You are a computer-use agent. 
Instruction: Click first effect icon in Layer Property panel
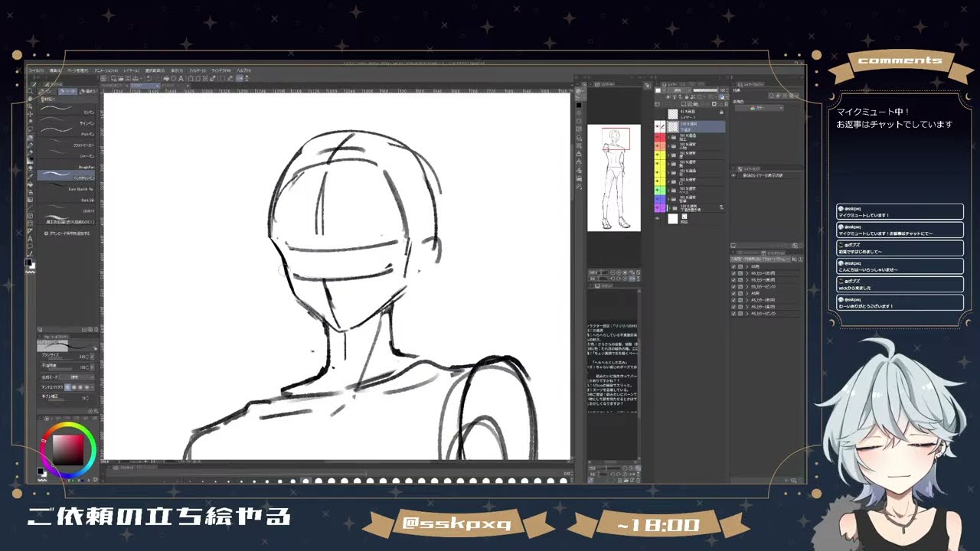point(771,96)
